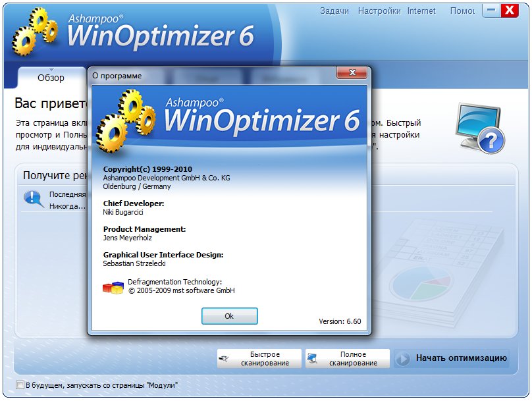Click the Oldenburg / Germany text

tap(137, 186)
